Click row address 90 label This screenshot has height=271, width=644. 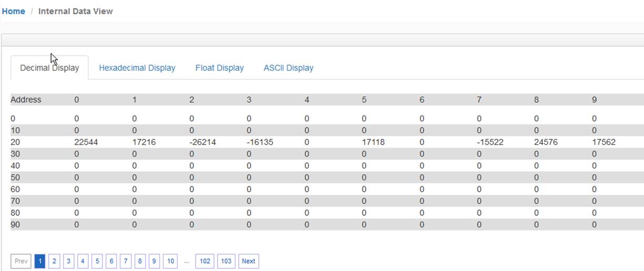[15, 225]
